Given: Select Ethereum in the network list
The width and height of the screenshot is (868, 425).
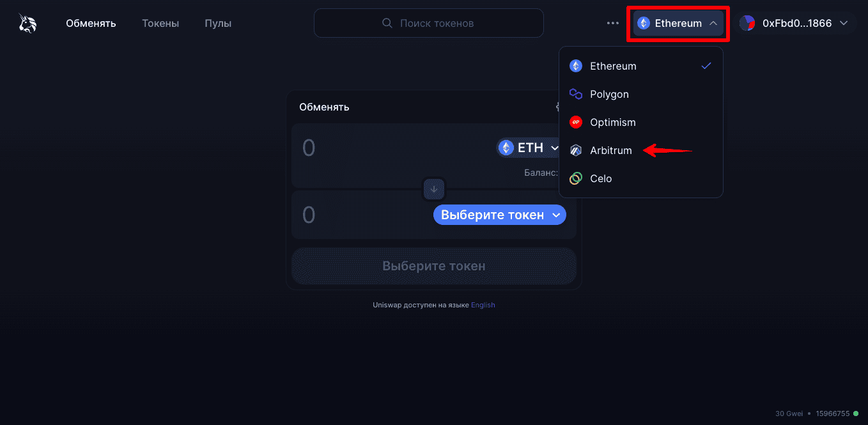Looking at the screenshot, I should pos(641,66).
